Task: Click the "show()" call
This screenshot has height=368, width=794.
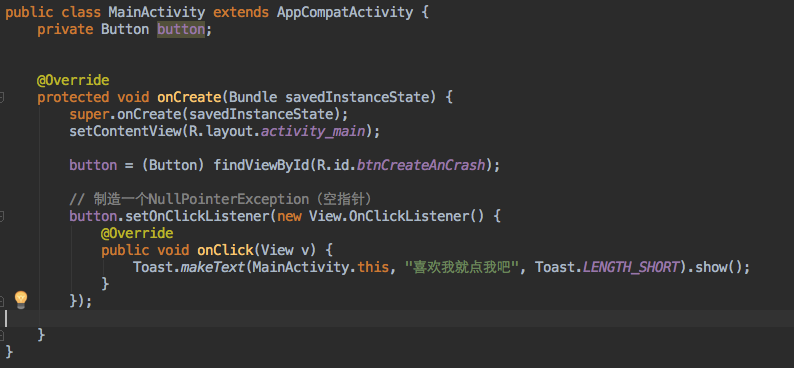Action: click(x=718, y=267)
